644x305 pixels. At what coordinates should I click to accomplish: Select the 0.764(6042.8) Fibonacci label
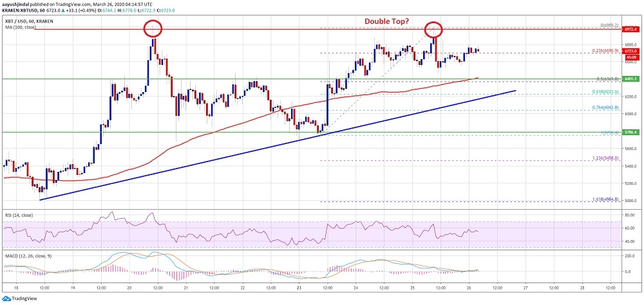(605, 107)
